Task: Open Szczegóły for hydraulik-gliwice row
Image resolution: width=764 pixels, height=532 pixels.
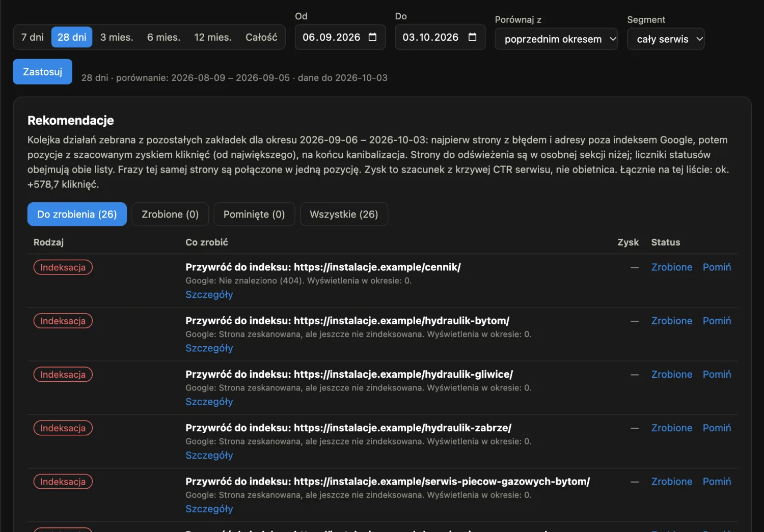Action: pos(209,402)
